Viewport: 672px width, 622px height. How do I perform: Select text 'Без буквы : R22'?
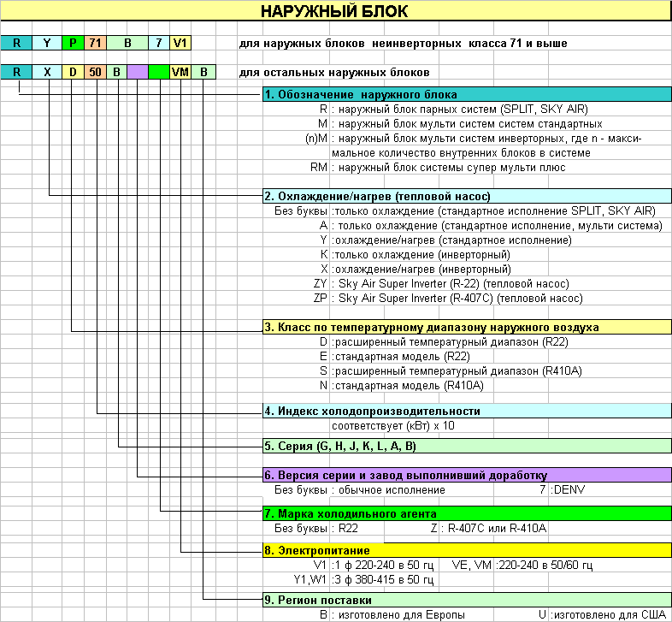pos(316,529)
